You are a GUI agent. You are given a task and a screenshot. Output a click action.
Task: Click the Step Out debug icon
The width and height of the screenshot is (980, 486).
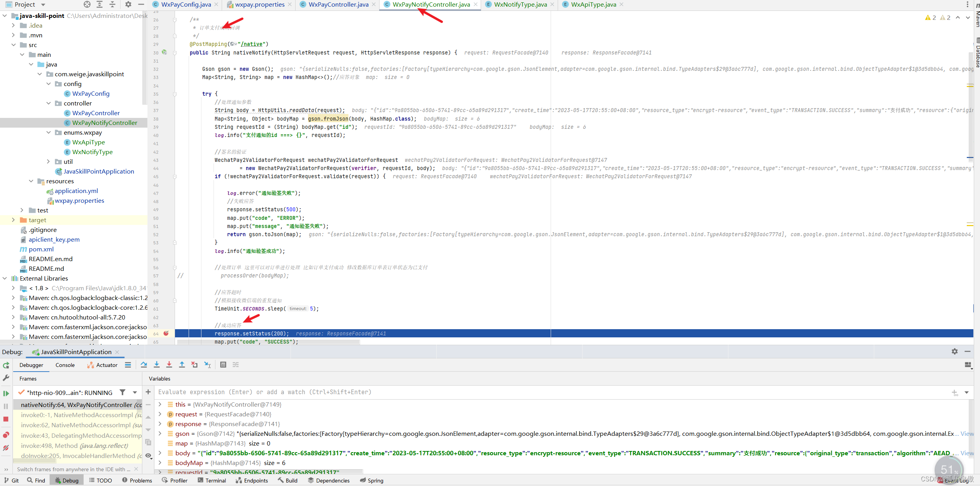(182, 365)
